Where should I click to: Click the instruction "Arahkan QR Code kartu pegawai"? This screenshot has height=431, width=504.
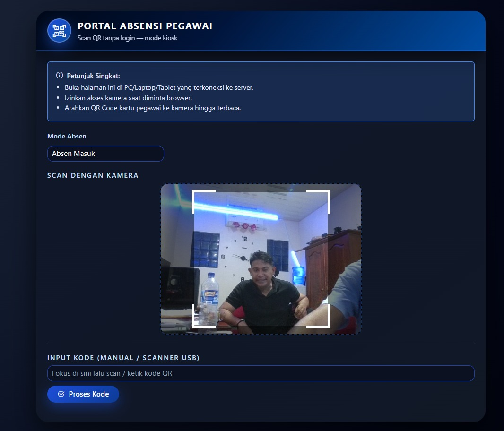[152, 108]
